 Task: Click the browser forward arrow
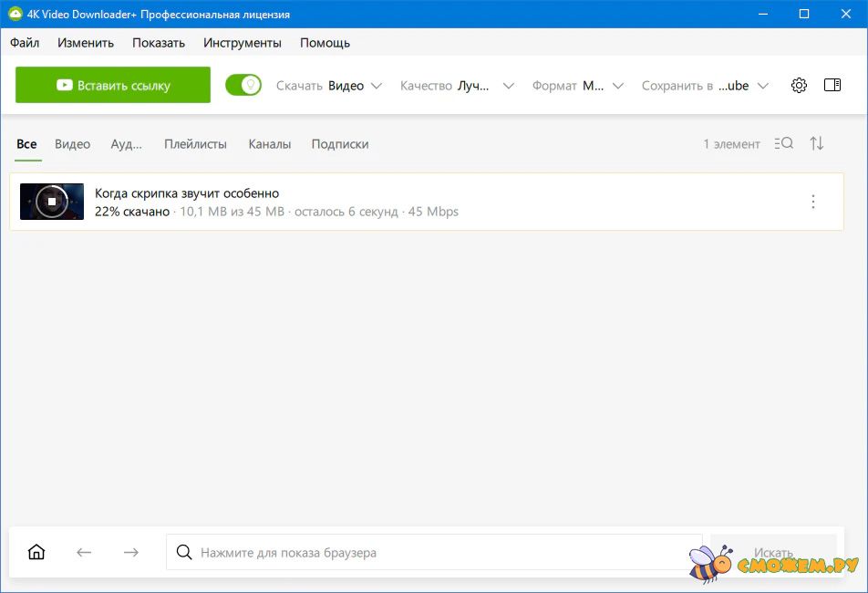131,552
